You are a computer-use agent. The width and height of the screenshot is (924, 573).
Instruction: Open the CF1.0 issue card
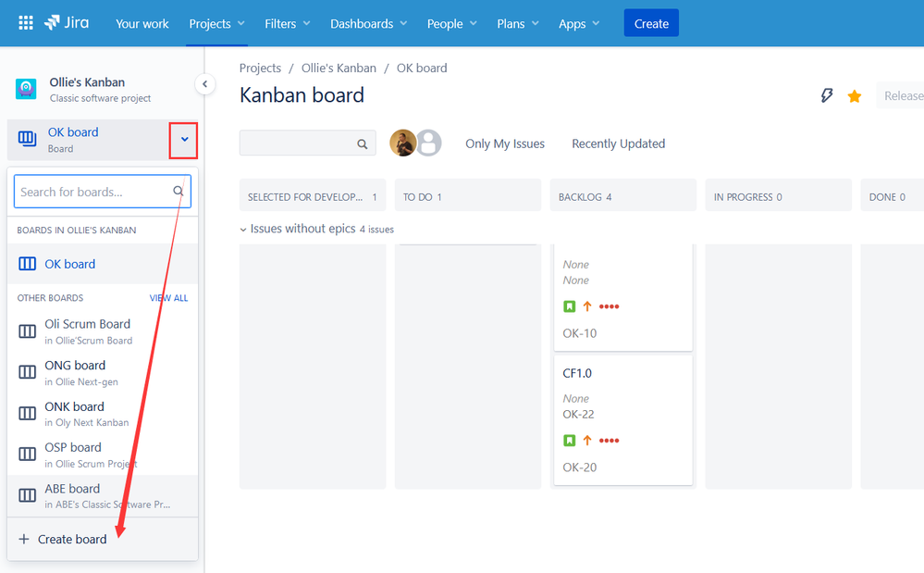click(x=622, y=419)
